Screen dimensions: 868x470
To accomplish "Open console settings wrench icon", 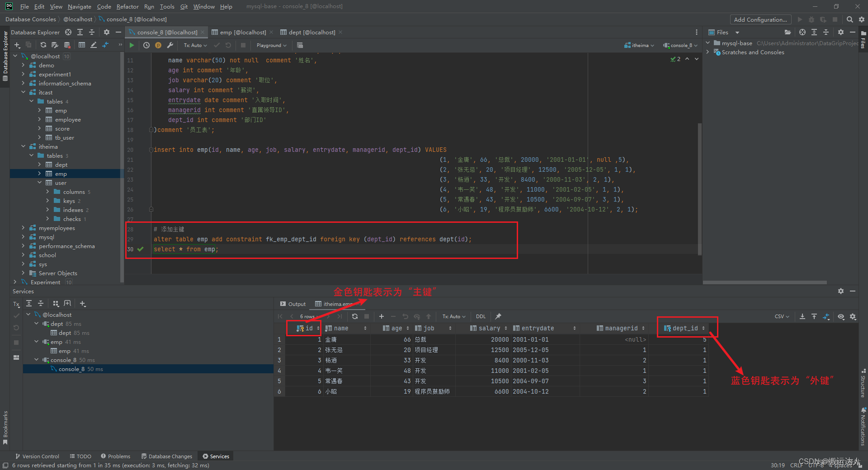I will click(x=170, y=45).
